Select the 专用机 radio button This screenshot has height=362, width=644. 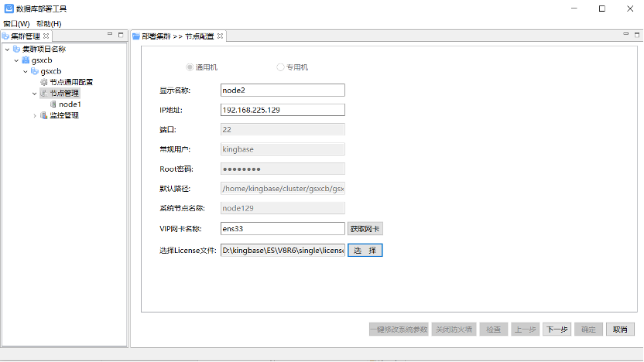coord(280,67)
